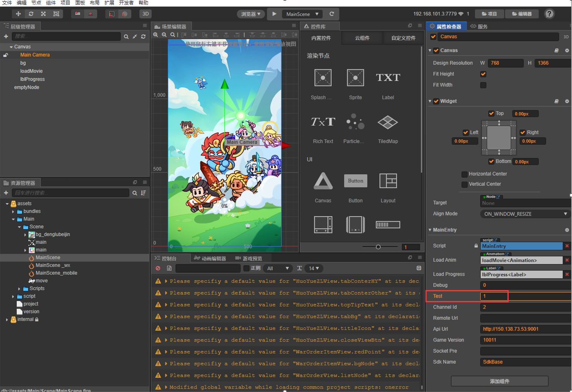
Task: Choose the Particle system widget
Action: [x=355, y=122]
